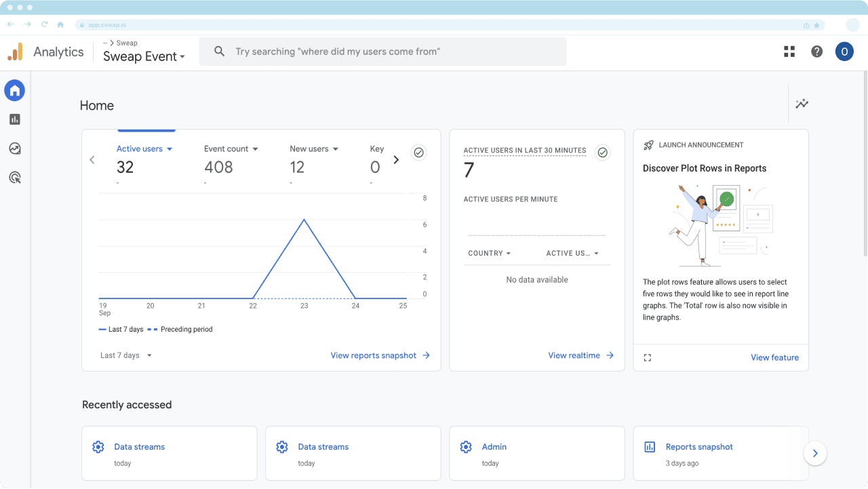Open the Help question mark icon

(816, 52)
